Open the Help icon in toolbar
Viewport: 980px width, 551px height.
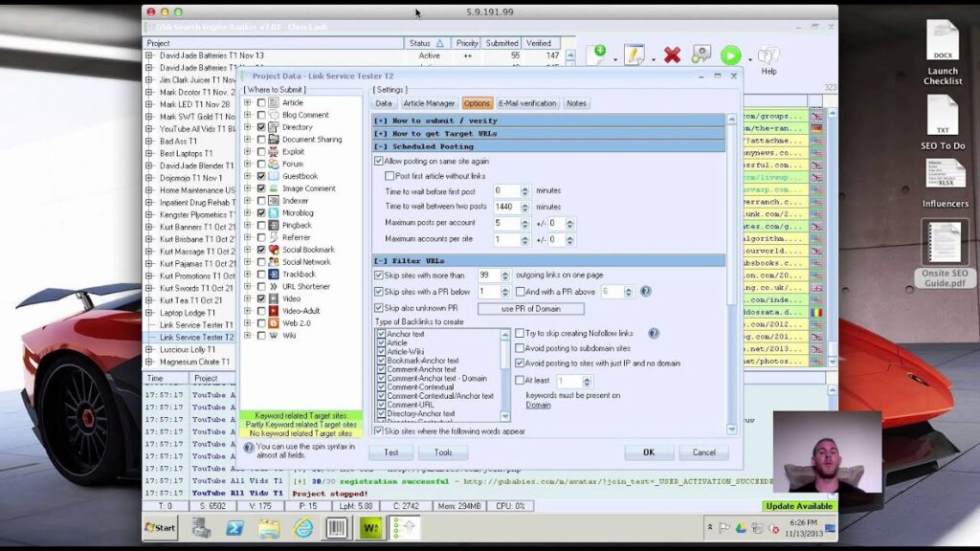pyautogui.click(x=768, y=60)
